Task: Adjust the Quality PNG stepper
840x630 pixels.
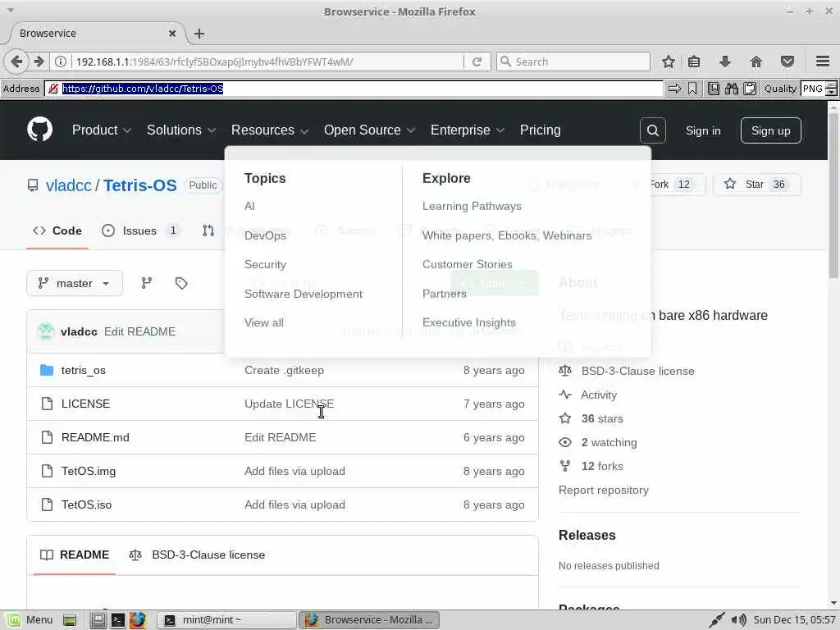Action: 831,89
